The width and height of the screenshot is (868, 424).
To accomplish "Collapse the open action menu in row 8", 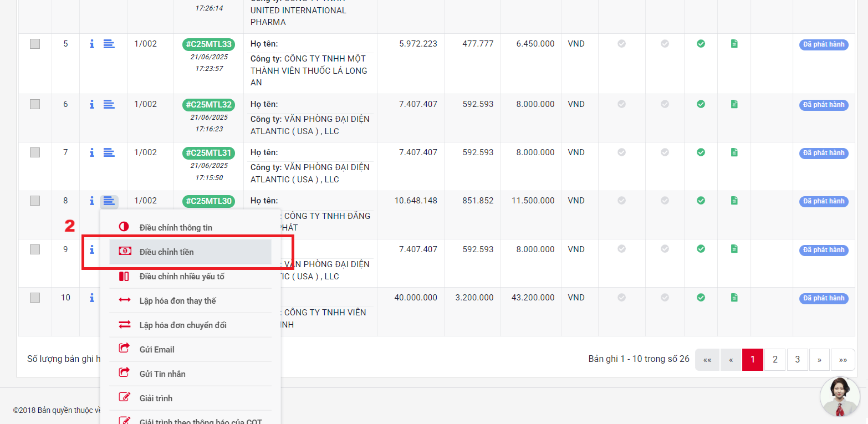I will tap(109, 201).
